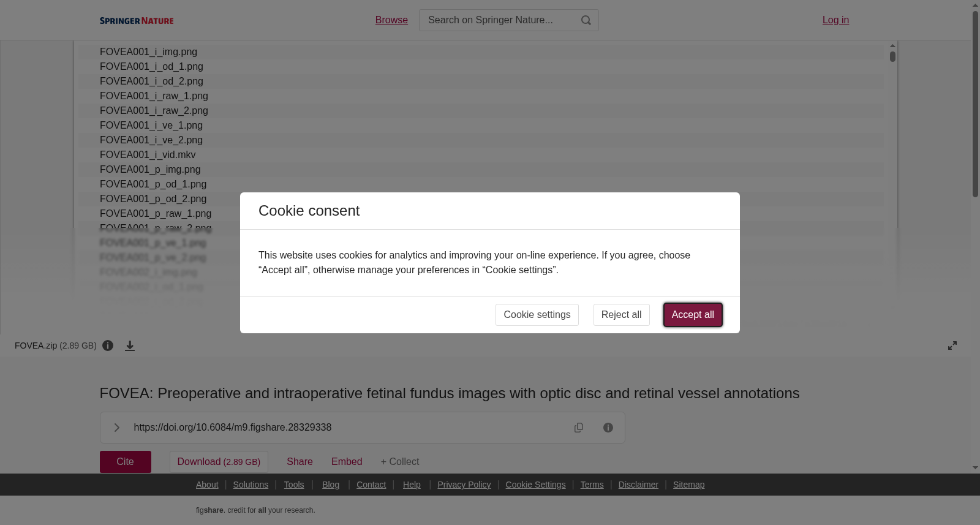The height and width of the screenshot is (525, 980).
Task: Click the Springer Nature logo
Action: (x=137, y=21)
